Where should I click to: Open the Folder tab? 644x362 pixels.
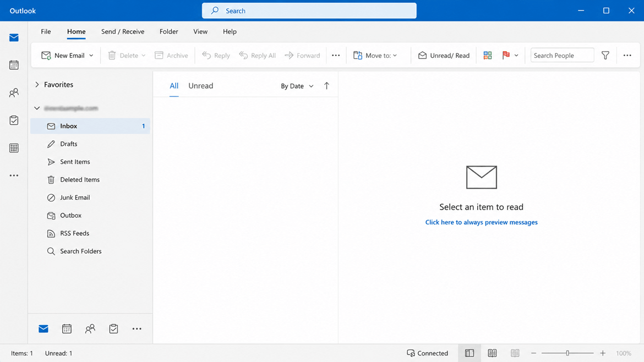(169, 31)
